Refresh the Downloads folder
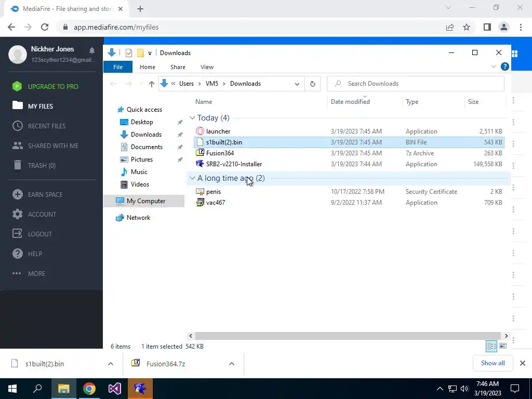This screenshot has height=399, width=532. coord(312,84)
